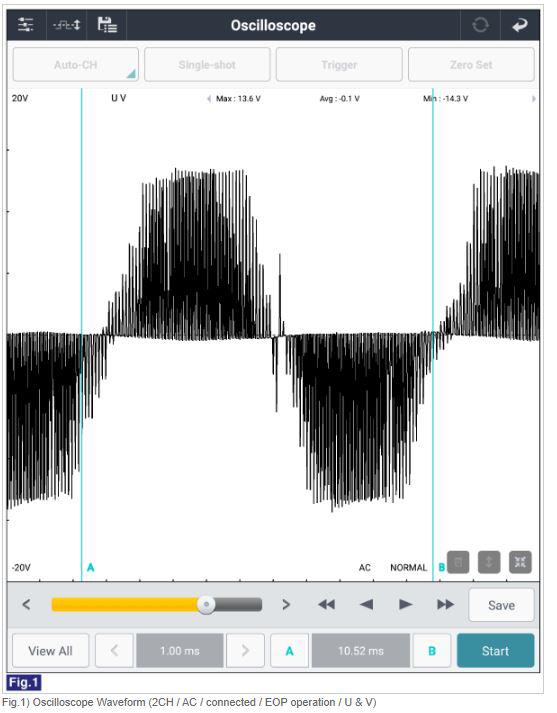Toggle cursor A button

(290, 651)
